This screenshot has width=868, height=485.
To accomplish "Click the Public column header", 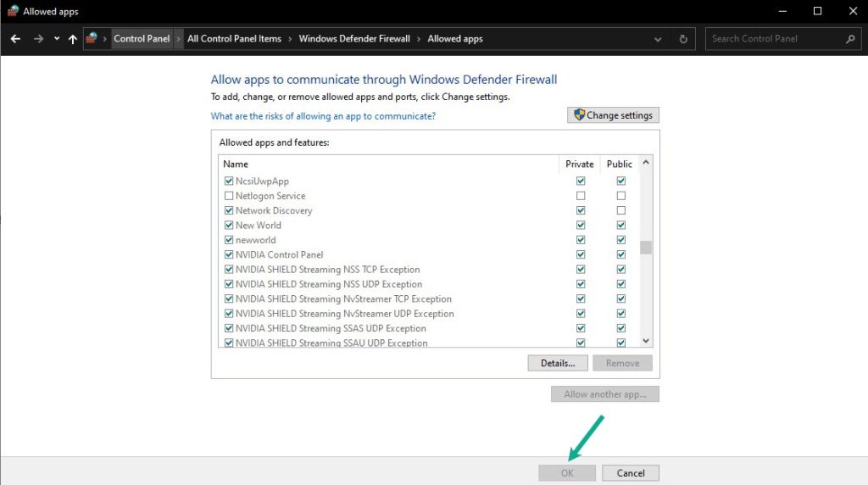I will [x=620, y=164].
